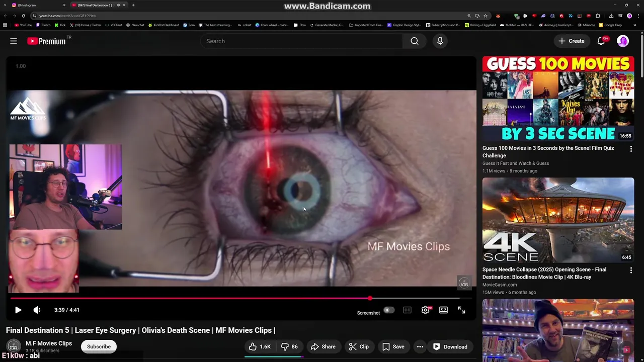The image size is (644, 362).
Task: Open Space Needle Collapse video thumbnail
Action: pos(558,220)
